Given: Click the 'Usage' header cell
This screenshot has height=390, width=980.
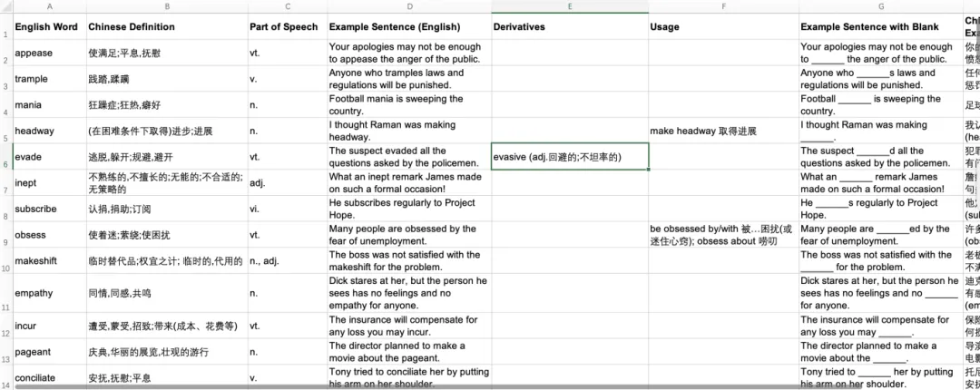Looking at the screenshot, I should click(724, 26).
